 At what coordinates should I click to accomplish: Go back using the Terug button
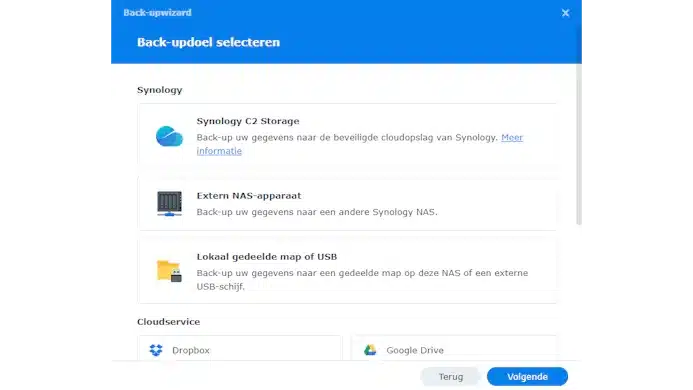[x=451, y=377]
